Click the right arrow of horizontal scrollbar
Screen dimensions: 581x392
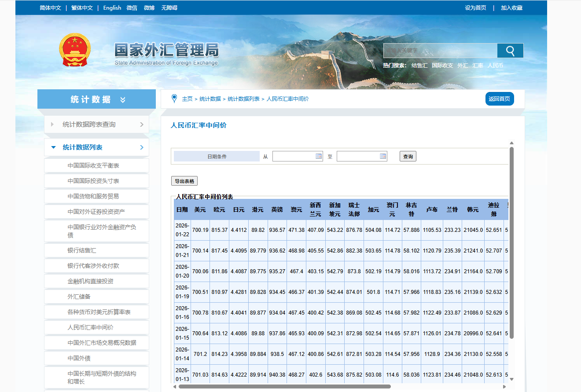pyautogui.click(x=504, y=387)
